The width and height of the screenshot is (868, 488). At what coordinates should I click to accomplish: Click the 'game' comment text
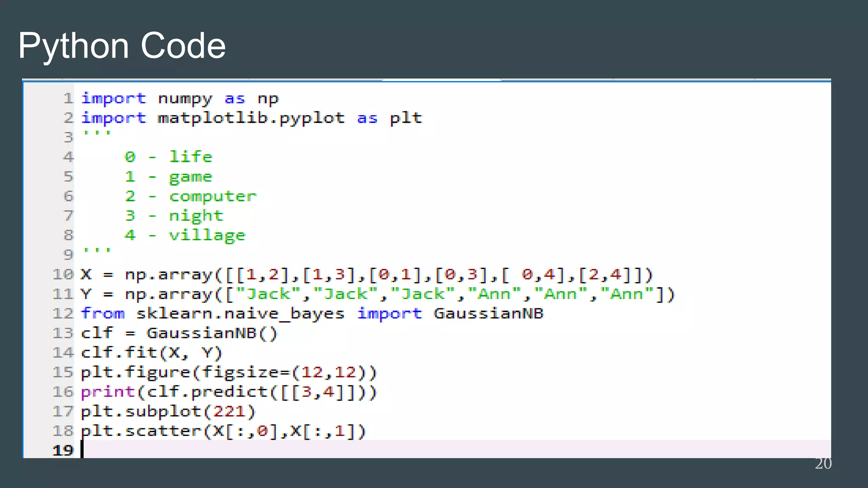coord(190,177)
